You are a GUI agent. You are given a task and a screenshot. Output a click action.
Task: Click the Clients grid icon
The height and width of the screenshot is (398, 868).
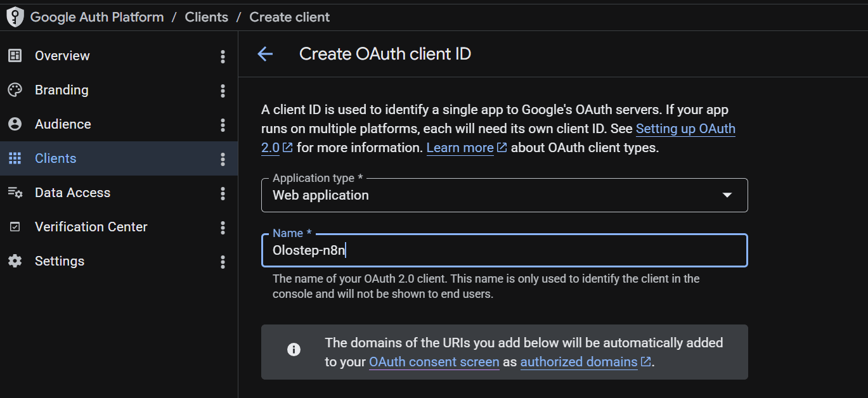[15, 158]
